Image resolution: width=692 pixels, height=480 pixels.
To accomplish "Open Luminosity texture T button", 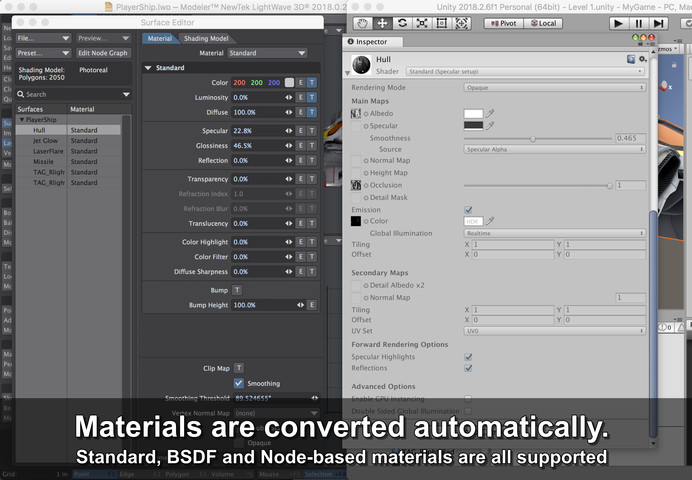I will 312,98.
